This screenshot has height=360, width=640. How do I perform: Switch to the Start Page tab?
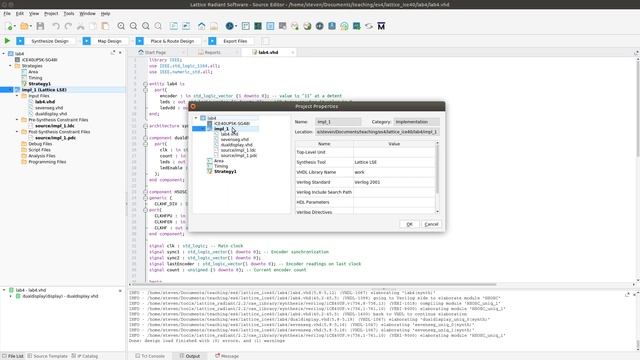[x=155, y=53]
